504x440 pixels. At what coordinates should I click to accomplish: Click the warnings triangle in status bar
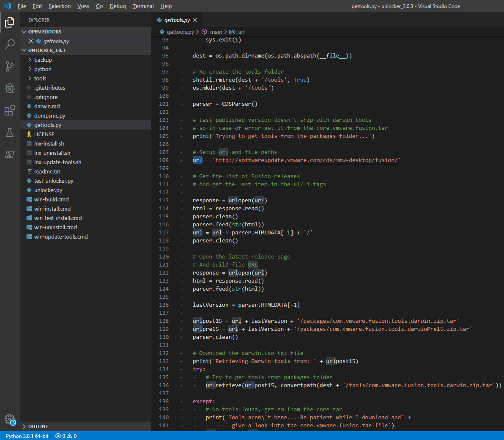coord(69,436)
